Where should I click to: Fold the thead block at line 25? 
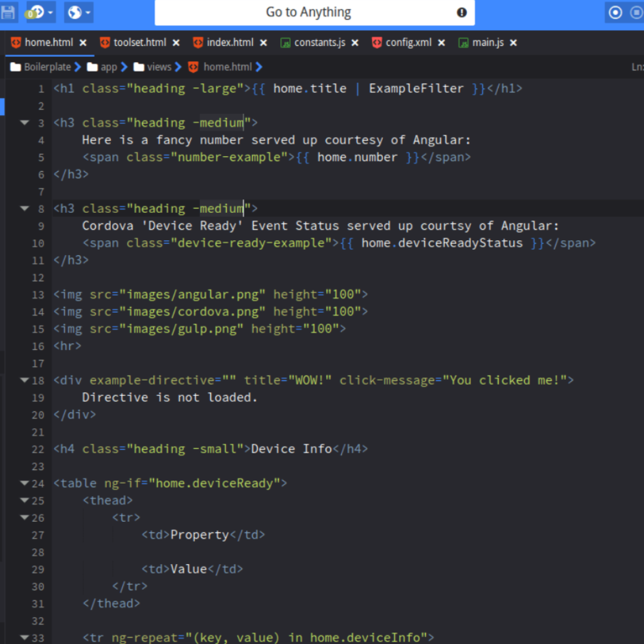(24, 501)
